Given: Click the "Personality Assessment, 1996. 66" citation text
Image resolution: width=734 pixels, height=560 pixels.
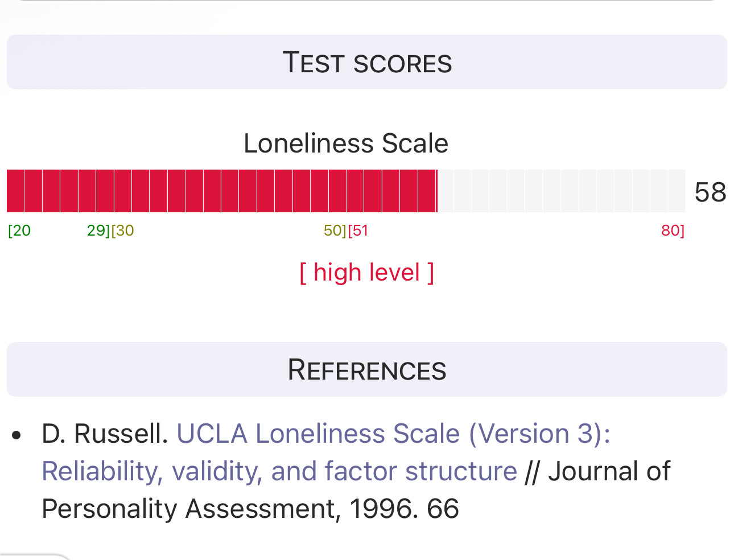Looking at the screenshot, I should coord(250,509).
